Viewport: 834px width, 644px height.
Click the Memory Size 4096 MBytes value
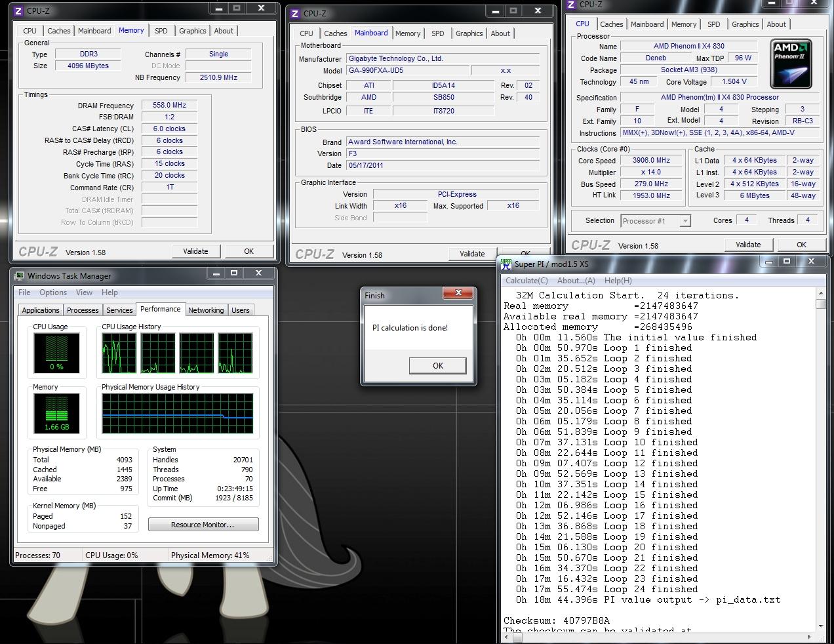88,66
